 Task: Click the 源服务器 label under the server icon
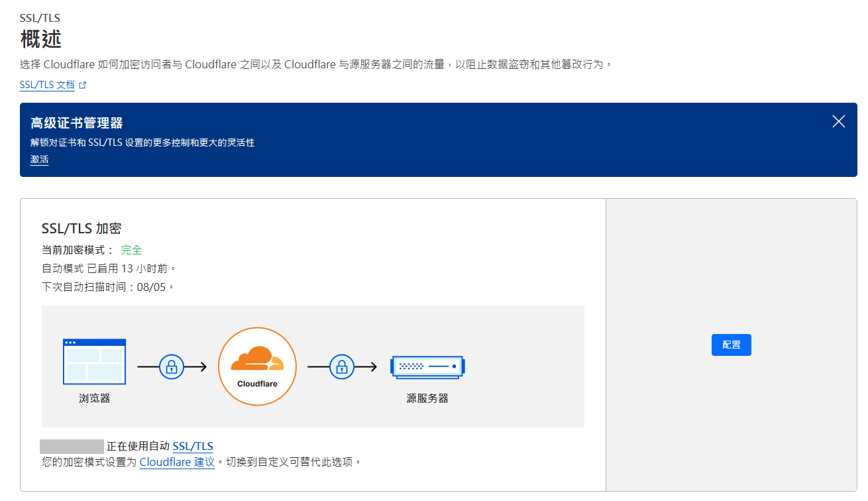pos(427,398)
